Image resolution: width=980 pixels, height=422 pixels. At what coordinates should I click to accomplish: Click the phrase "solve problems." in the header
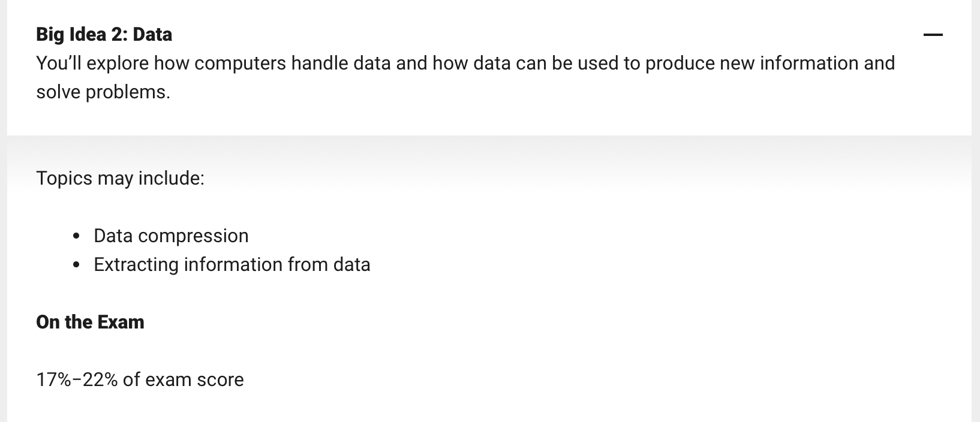click(103, 92)
